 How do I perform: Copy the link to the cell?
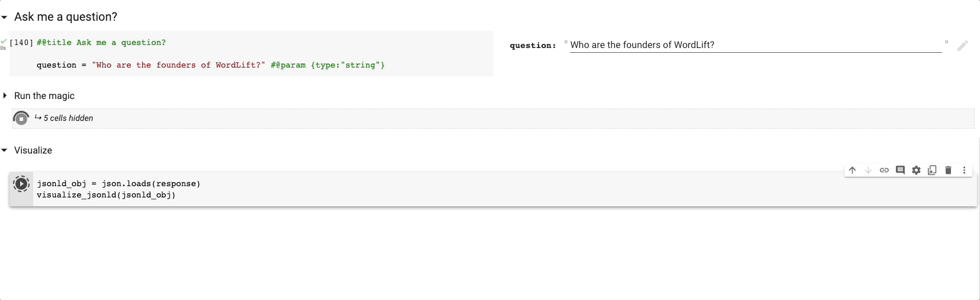click(884, 170)
